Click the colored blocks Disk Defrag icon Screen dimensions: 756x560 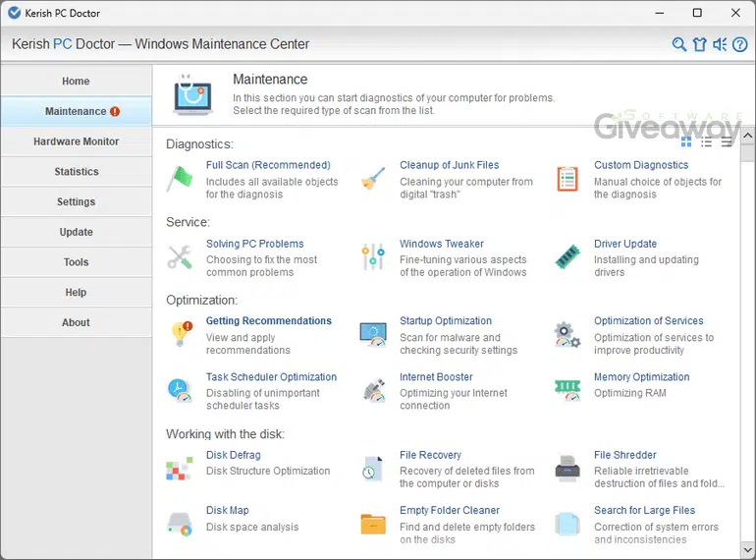click(180, 469)
